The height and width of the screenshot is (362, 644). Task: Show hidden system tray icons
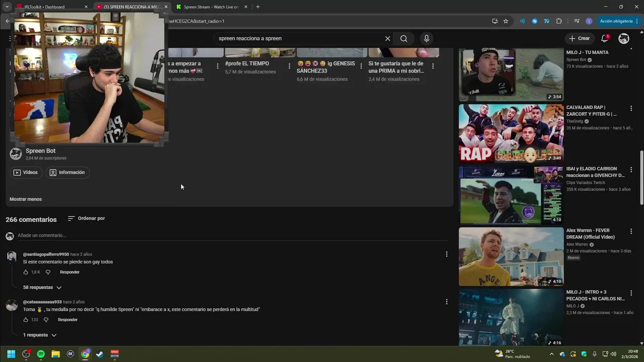tap(551, 354)
